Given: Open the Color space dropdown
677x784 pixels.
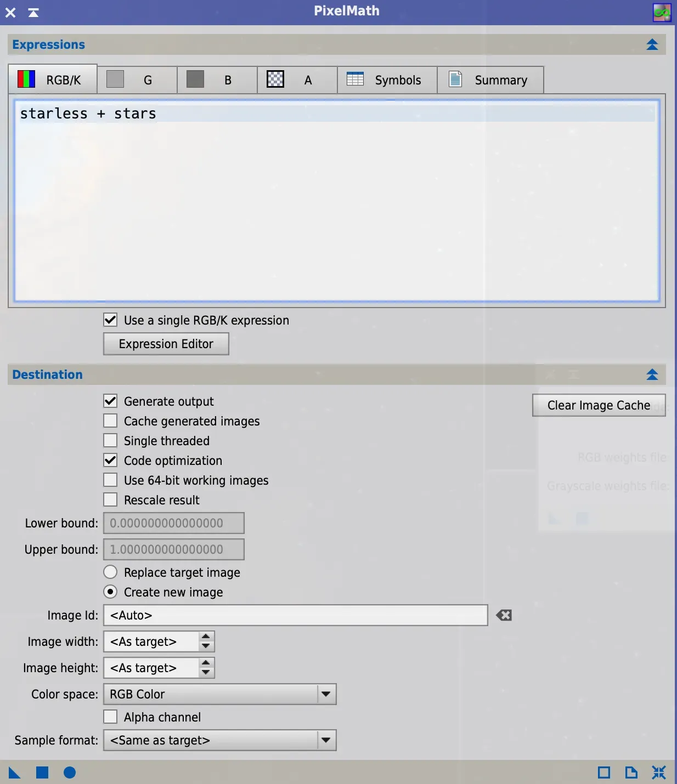Looking at the screenshot, I should tap(326, 694).
